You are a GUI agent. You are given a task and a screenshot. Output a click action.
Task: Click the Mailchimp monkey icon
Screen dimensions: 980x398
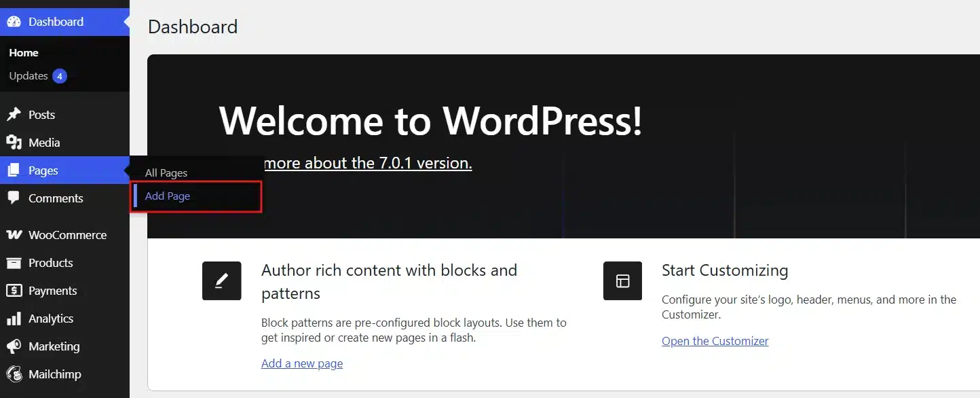point(14,374)
